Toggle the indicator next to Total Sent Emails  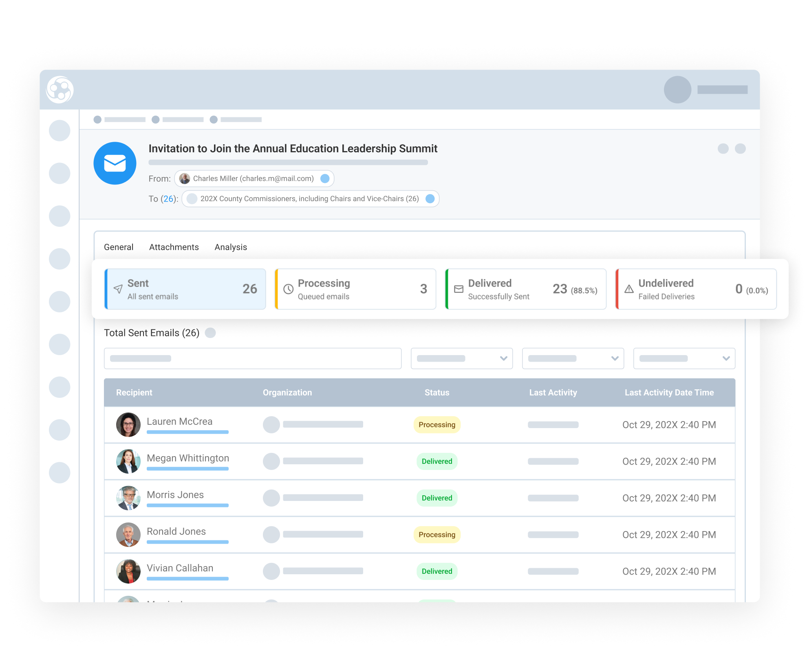[210, 333]
